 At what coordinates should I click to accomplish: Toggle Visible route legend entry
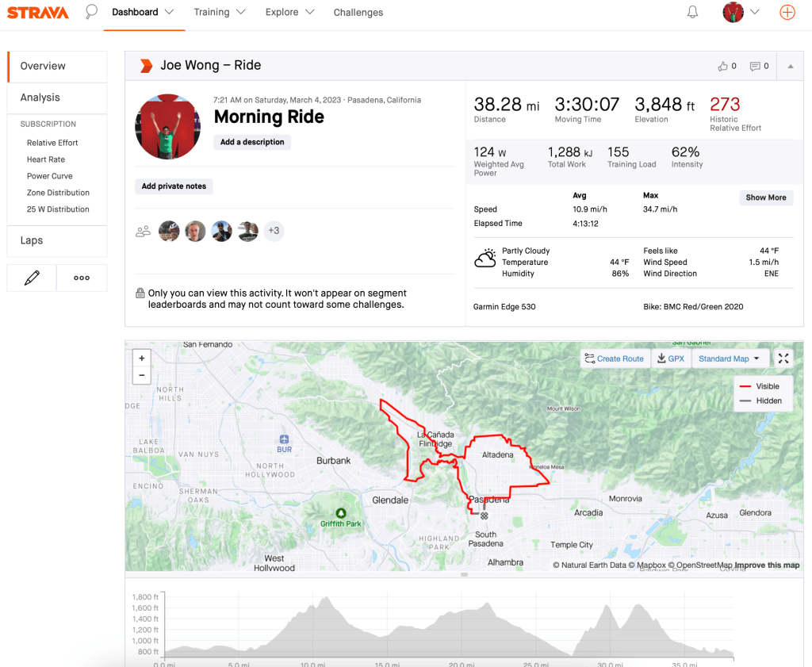760,386
